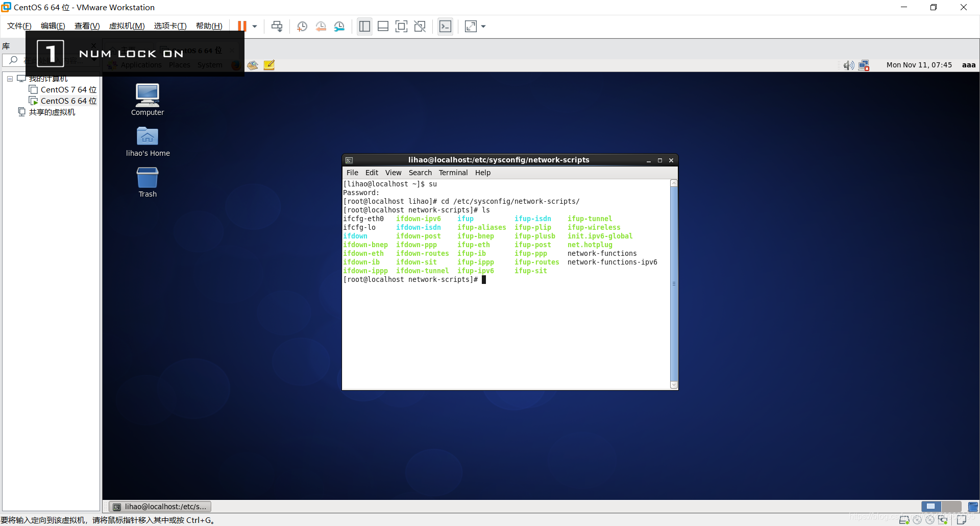Click ifup-wireless in terminal listing
This screenshot has width=980, height=526.
point(594,227)
